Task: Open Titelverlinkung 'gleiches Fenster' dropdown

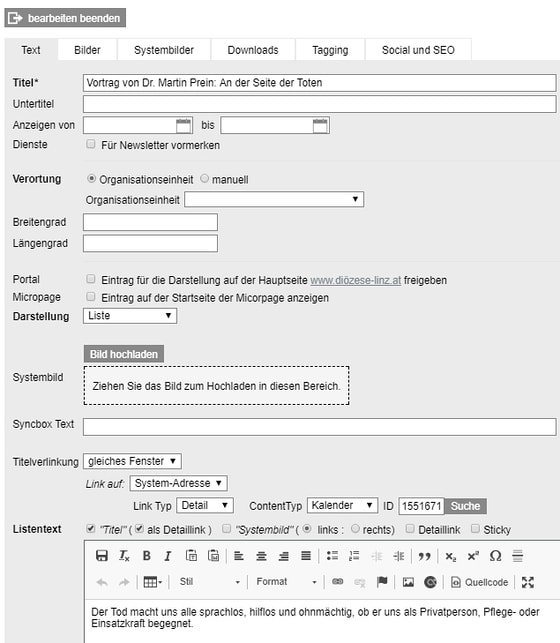Action: (132, 461)
